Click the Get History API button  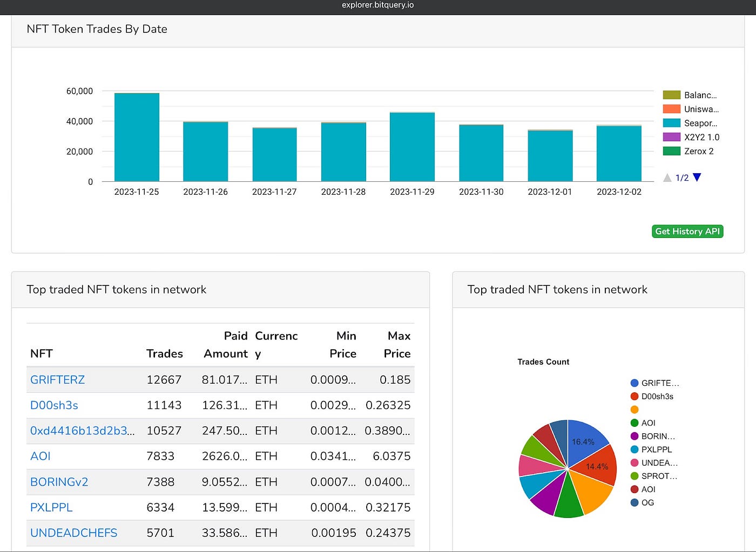687,231
